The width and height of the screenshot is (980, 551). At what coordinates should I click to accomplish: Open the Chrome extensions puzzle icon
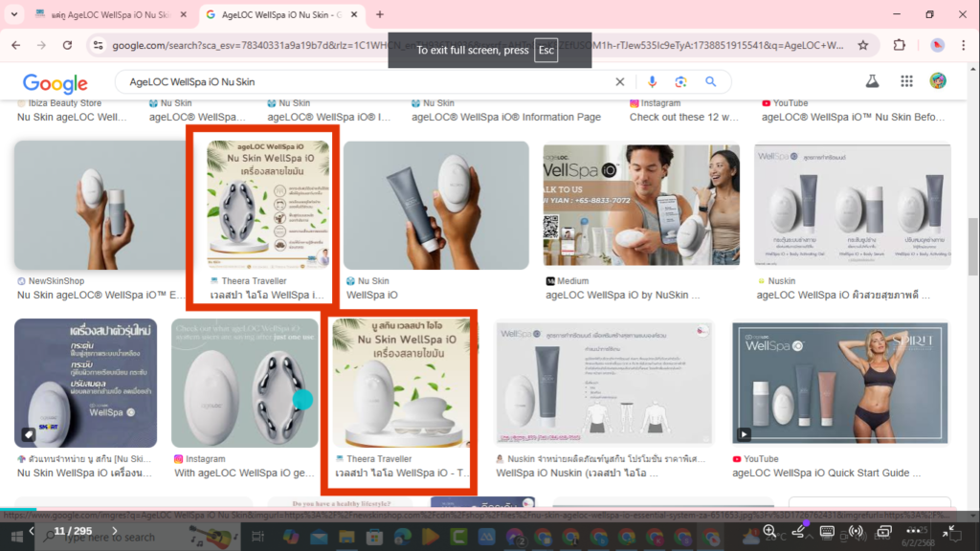coord(897,44)
